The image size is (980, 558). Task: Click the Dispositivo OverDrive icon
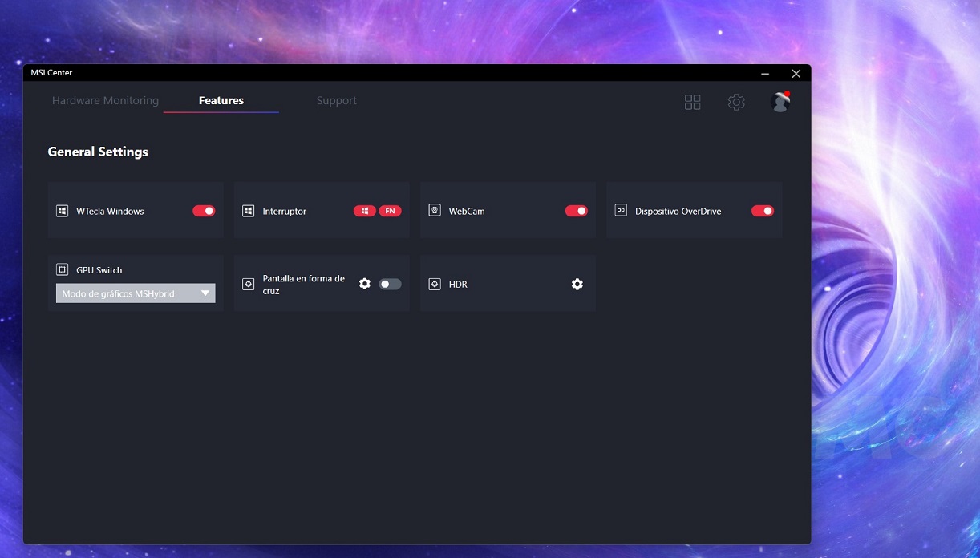(x=621, y=211)
